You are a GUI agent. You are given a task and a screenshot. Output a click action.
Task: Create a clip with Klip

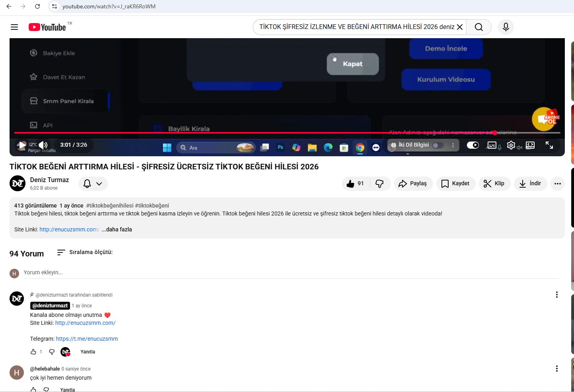(x=494, y=183)
